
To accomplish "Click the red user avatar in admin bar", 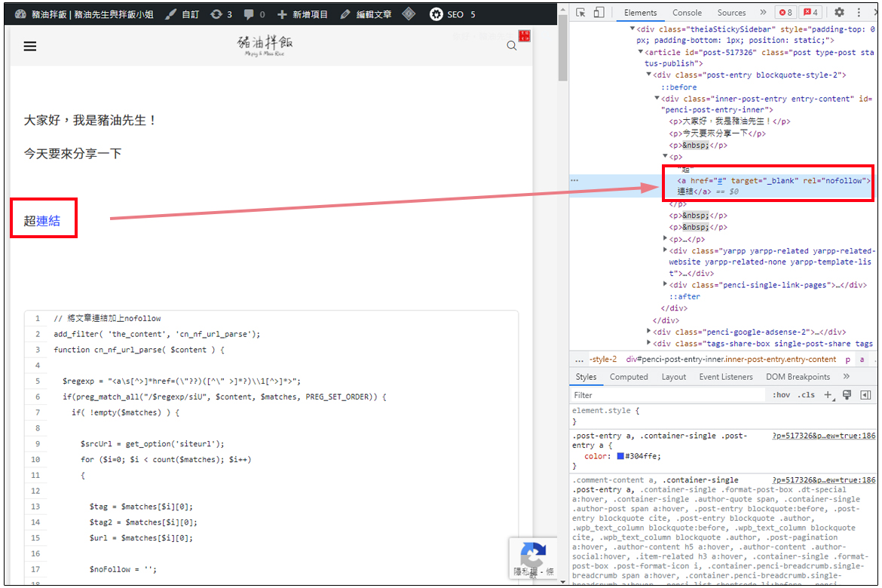I will (524, 35).
